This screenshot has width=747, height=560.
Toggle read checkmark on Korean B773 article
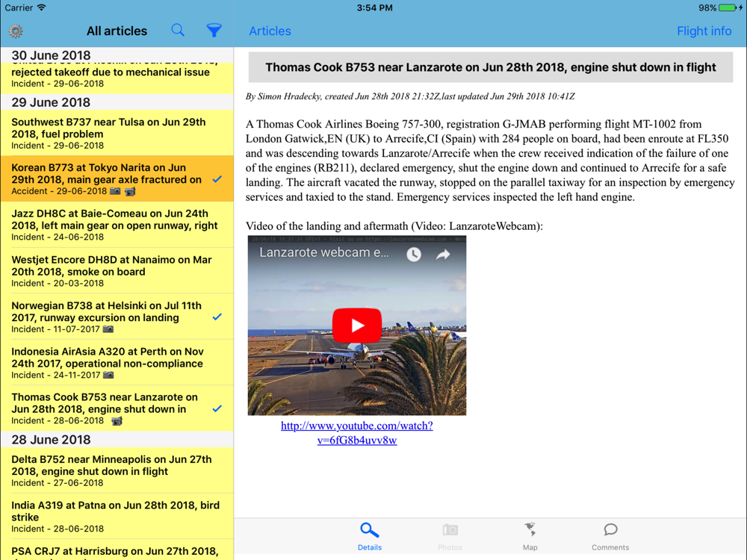[217, 179]
